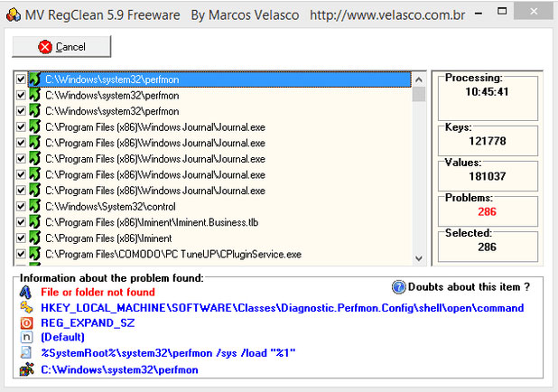Click green arrow icon of C:\Windows\System32\control

(34, 206)
